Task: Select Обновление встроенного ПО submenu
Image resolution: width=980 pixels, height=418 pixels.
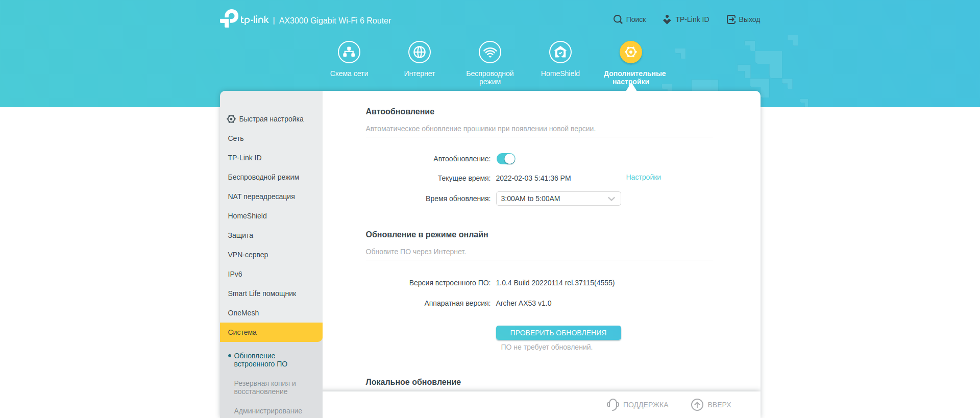Action: [260, 360]
